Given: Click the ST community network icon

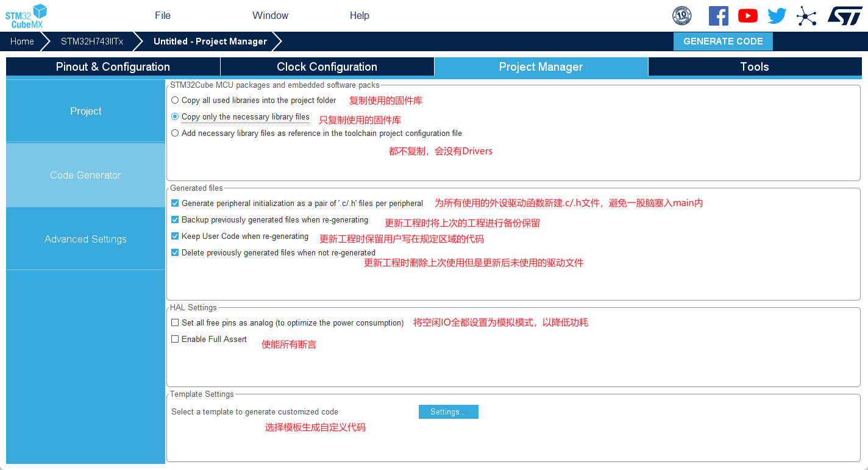Looking at the screenshot, I should (806, 16).
